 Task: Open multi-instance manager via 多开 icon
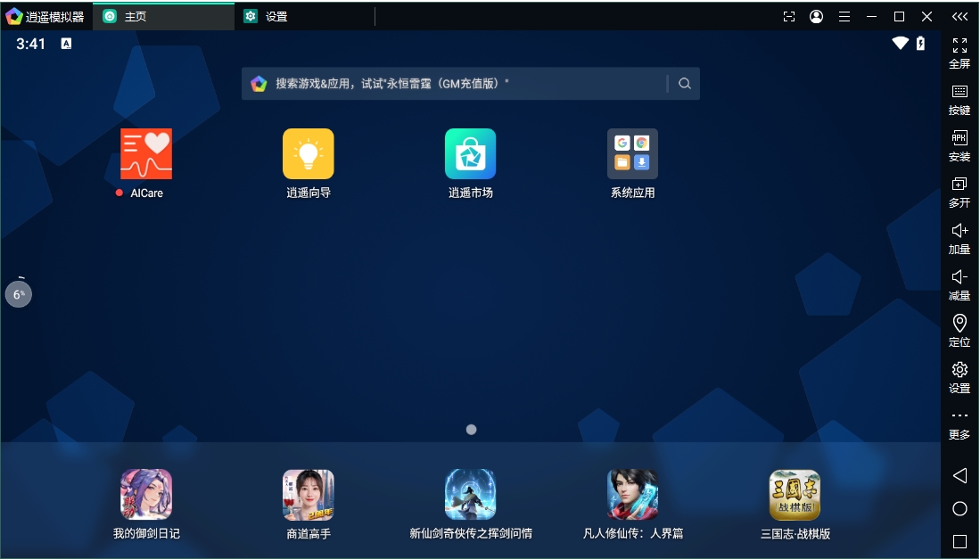click(x=959, y=189)
